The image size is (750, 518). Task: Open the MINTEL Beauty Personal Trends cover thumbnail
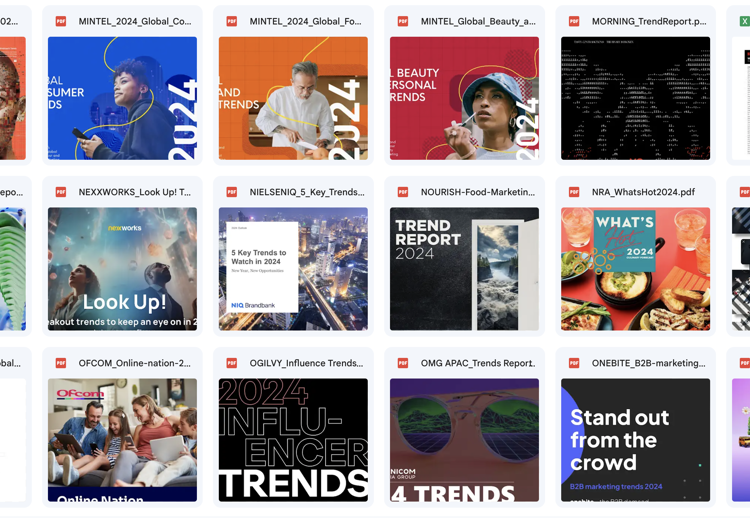click(x=464, y=98)
